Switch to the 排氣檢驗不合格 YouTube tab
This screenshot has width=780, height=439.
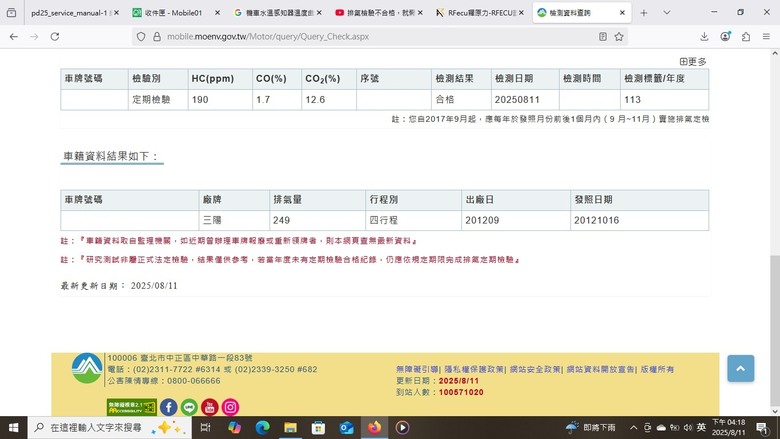[379, 13]
